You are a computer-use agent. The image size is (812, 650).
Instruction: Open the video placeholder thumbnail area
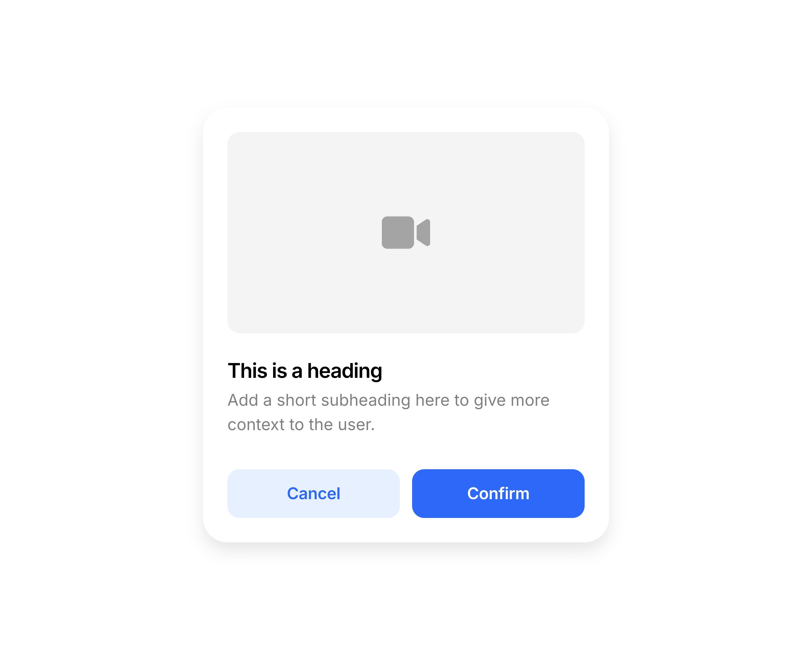point(406,233)
